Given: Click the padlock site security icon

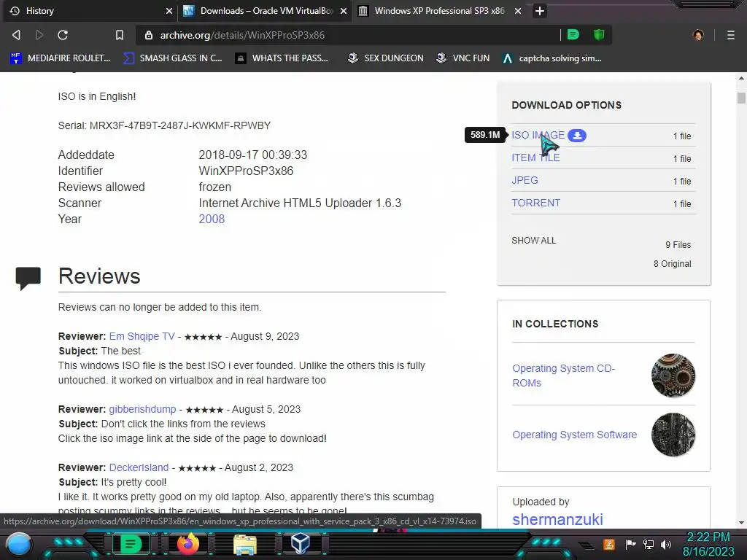Looking at the screenshot, I should (149, 35).
